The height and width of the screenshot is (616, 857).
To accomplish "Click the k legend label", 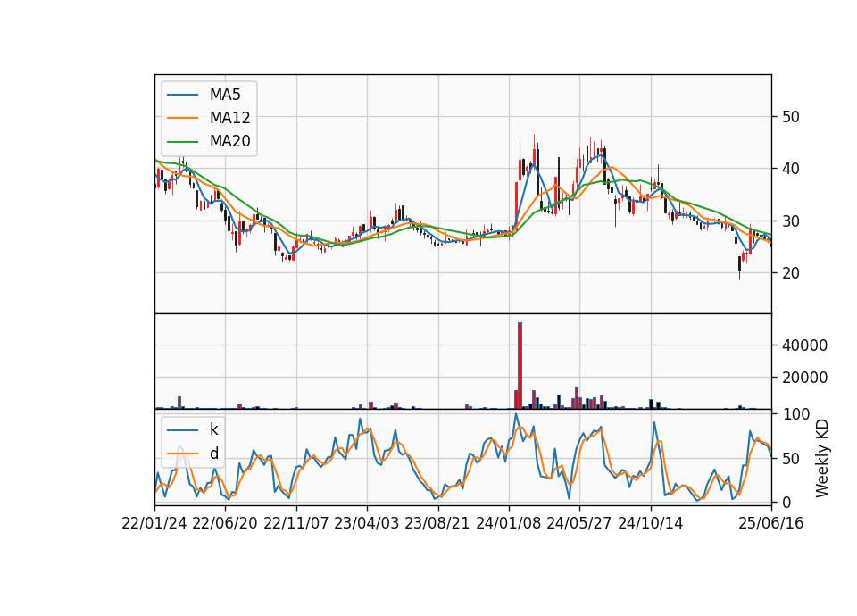I will [213, 429].
